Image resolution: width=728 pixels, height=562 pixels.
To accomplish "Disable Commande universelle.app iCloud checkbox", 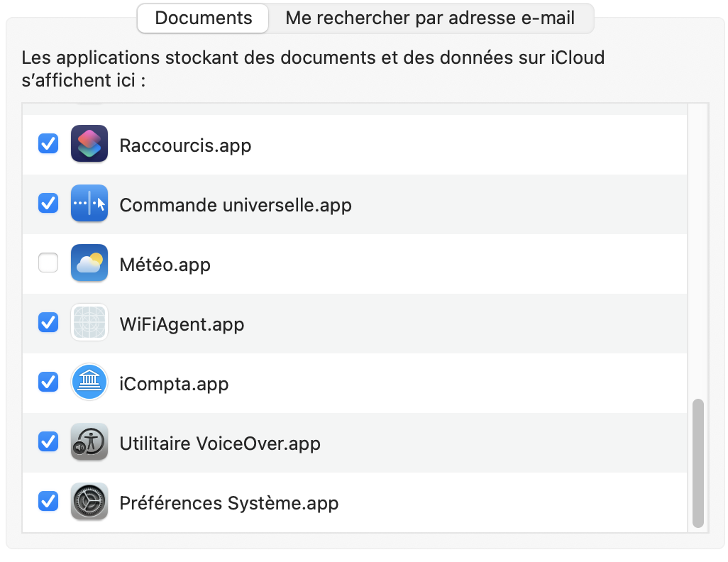I will click(48, 203).
